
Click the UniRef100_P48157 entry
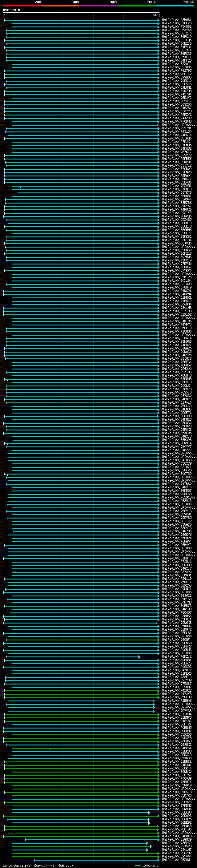pos(177,721)
